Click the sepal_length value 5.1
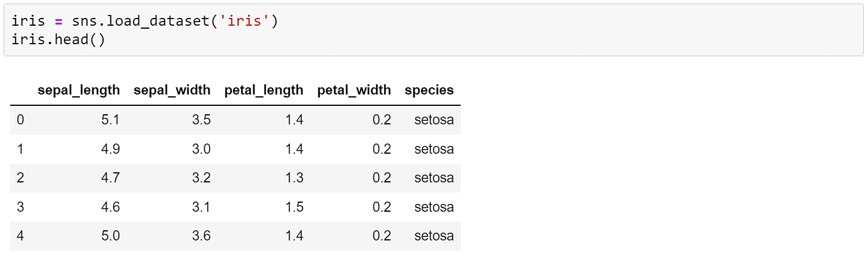Screen dimensions: 868x253 (110, 120)
